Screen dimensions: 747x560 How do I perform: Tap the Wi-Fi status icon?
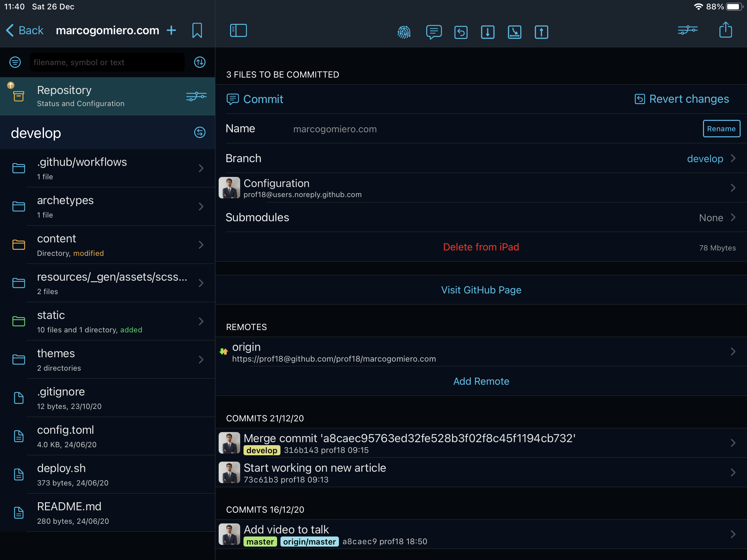[698, 6]
